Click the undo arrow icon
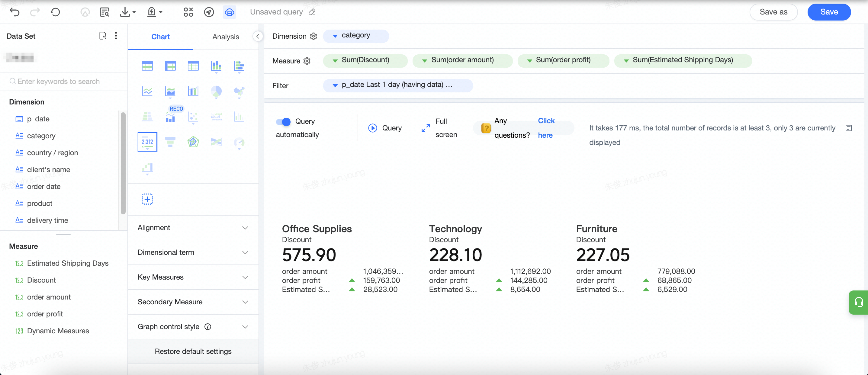 click(14, 12)
